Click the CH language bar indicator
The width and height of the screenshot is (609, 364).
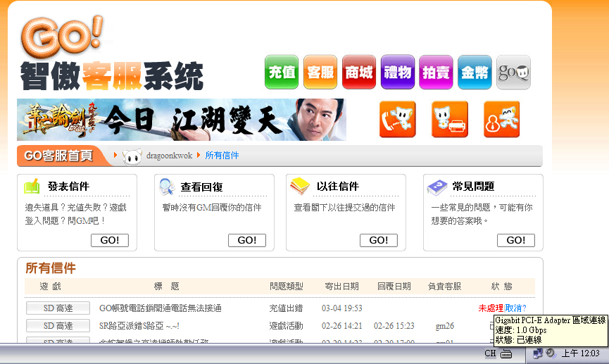coord(490,353)
